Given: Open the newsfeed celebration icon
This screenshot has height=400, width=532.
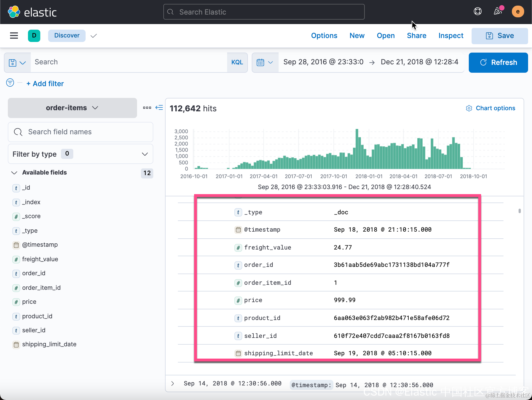Looking at the screenshot, I should [498, 11].
